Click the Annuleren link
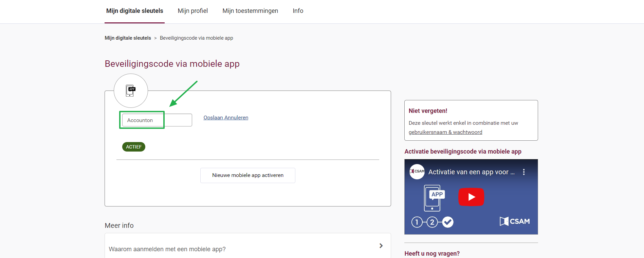 (x=236, y=118)
